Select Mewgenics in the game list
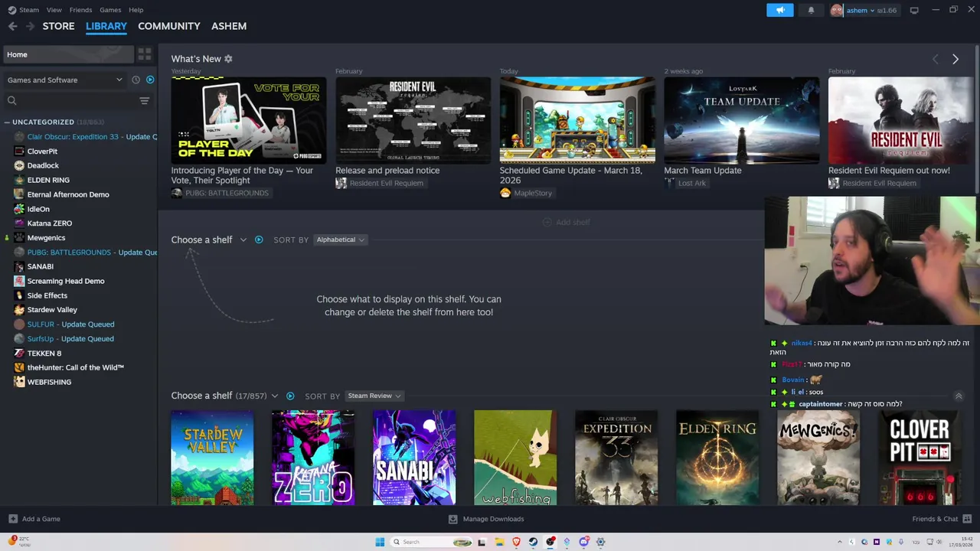 click(46, 238)
